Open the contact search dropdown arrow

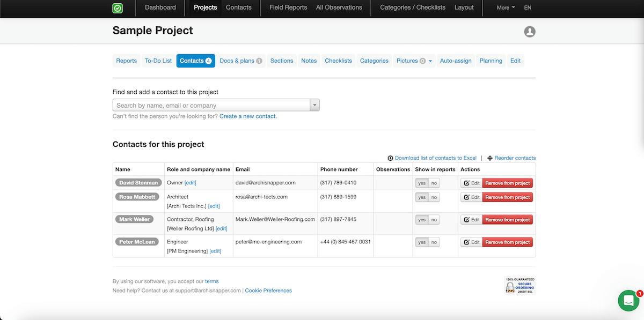pos(314,105)
